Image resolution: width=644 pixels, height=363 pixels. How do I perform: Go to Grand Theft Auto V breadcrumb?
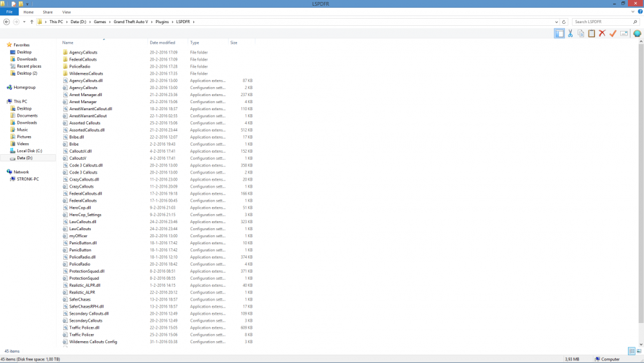coord(131,22)
